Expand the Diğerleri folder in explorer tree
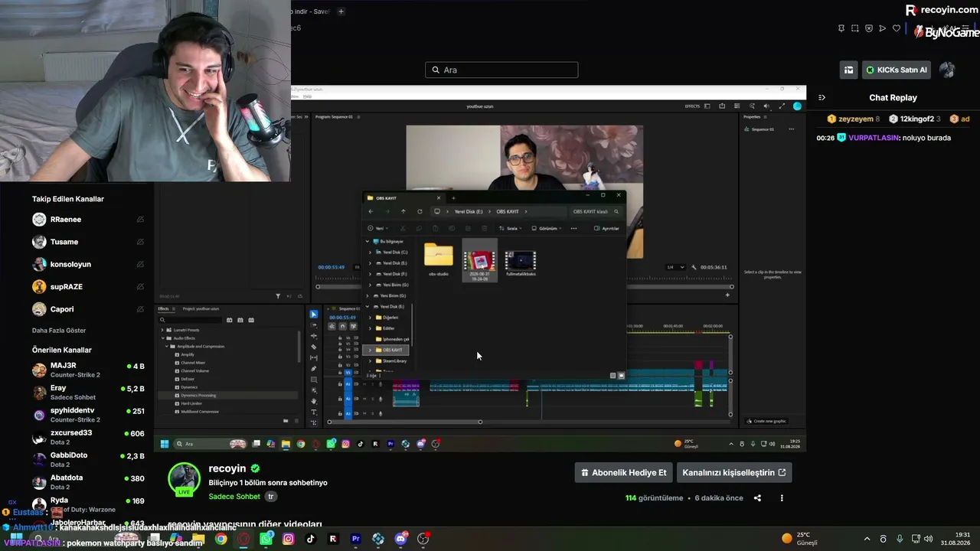 click(371, 318)
